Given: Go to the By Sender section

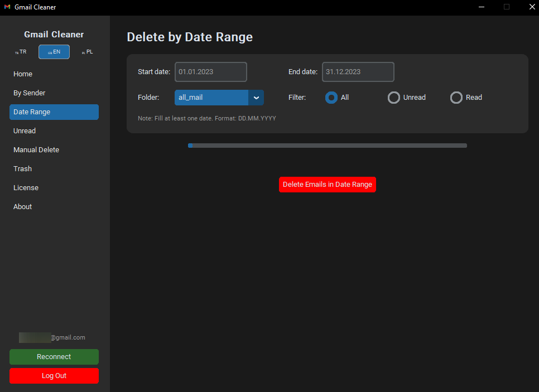Looking at the screenshot, I should [x=54, y=93].
